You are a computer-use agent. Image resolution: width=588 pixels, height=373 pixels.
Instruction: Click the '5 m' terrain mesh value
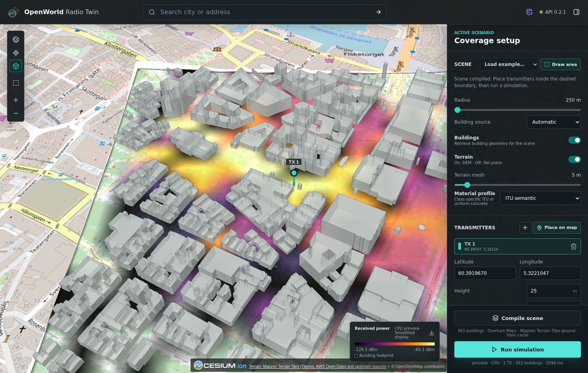(x=576, y=175)
